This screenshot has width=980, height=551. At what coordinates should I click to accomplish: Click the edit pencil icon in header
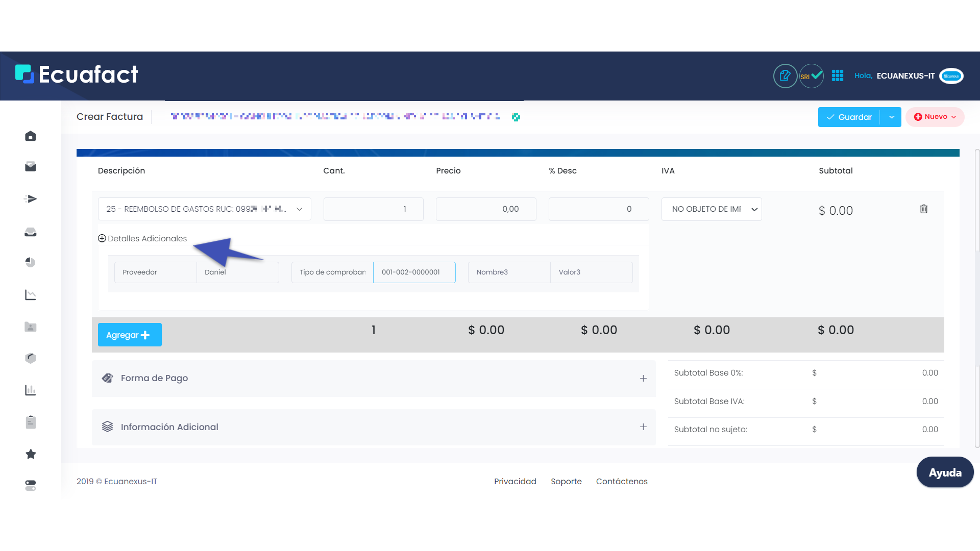pyautogui.click(x=785, y=76)
